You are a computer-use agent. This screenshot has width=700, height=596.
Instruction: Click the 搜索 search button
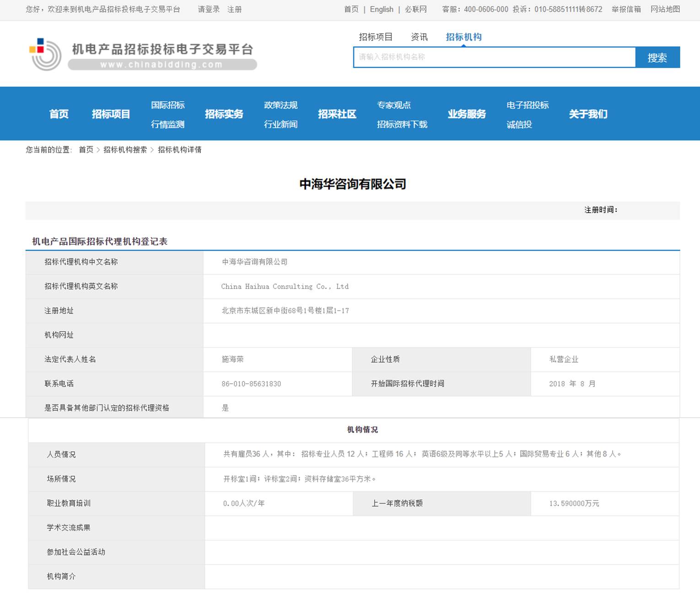[x=657, y=58]
